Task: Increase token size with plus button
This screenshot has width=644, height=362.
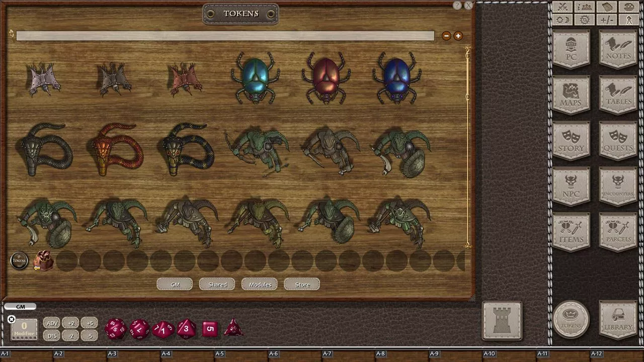Action: (458, 36)
